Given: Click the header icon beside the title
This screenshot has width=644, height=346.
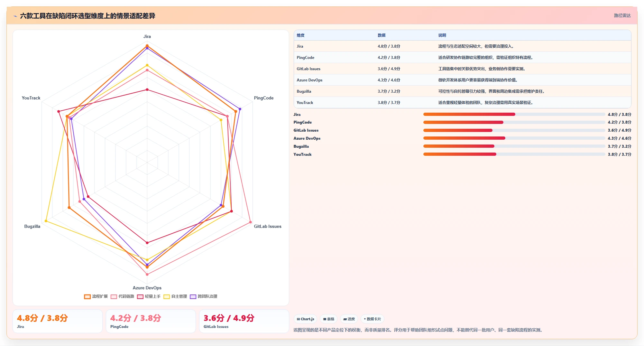Looking at the screenshot, I should (15, 16).
